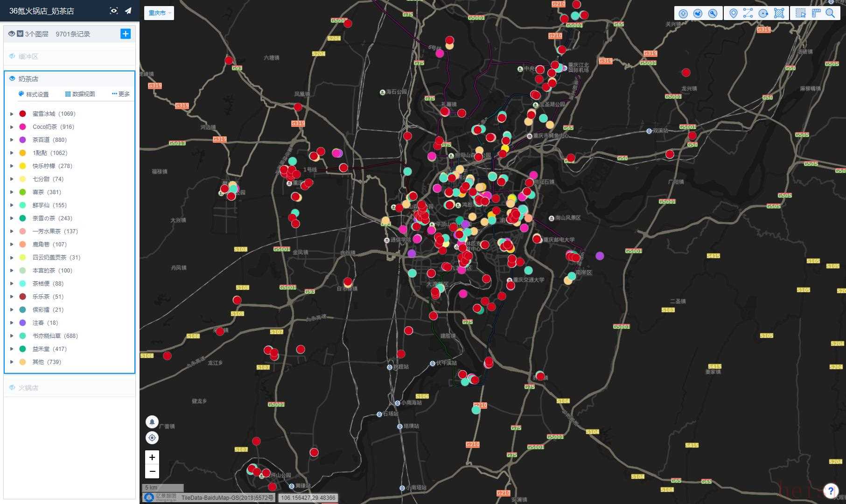Click the magnifier search icon in toolbar
The height and width of the screenshot is (504, 846).
click(x=831, y=14)
